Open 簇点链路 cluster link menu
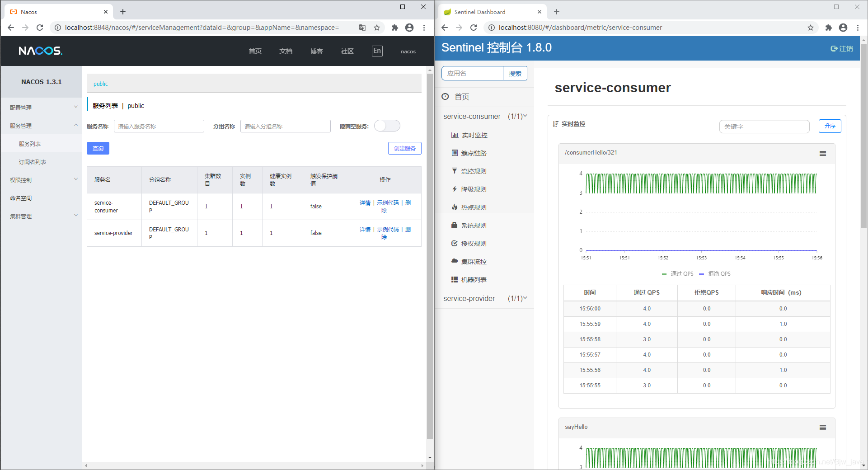The image size is (868, 470). pyautogui.click(x=469, y=153)
